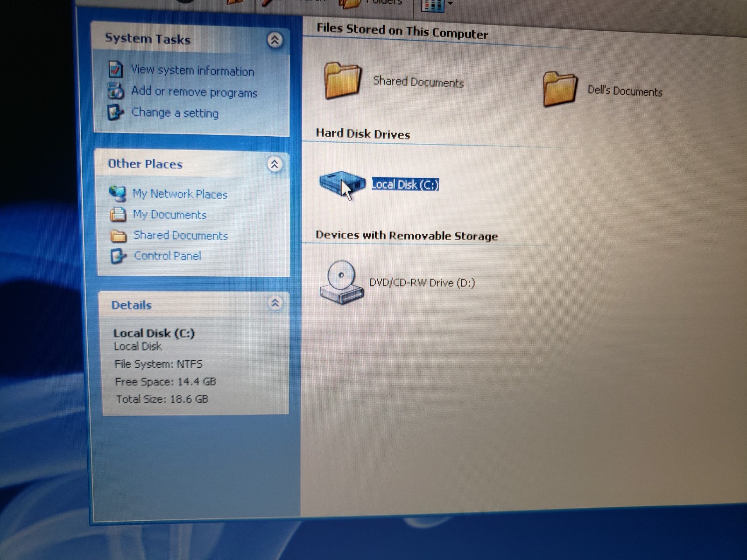Go to the My Documents link
Screen dimensions: 747x560
(x=170, y=215)
